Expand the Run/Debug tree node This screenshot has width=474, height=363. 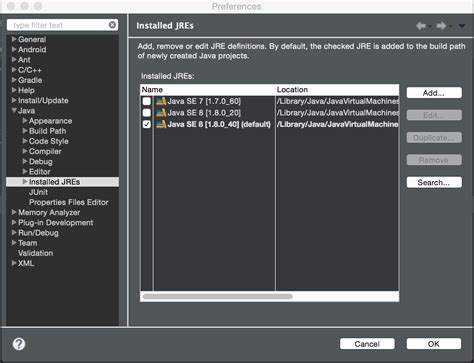tap(14, 232)
